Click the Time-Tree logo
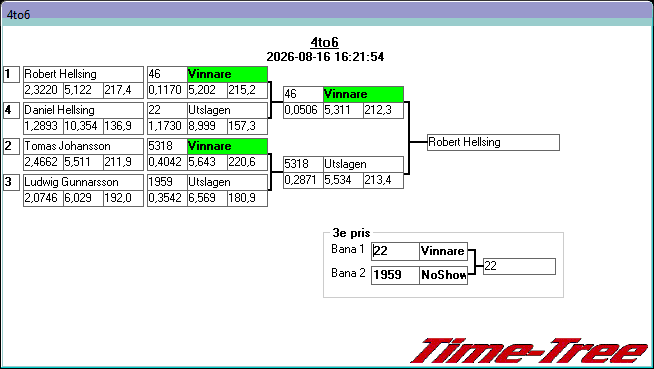The image size is (654, 369). tap(529, 351)
